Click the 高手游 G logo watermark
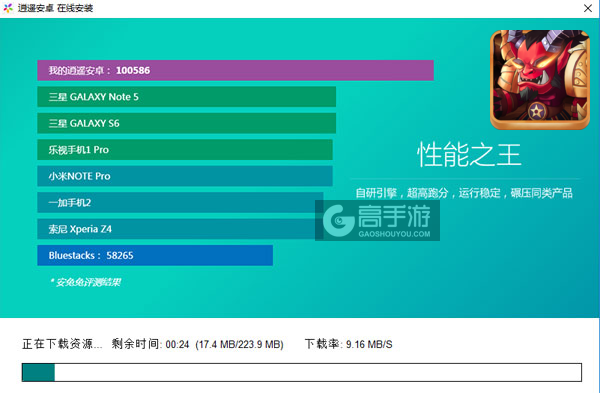Screen dimensions: 600x393 (338, 220)
